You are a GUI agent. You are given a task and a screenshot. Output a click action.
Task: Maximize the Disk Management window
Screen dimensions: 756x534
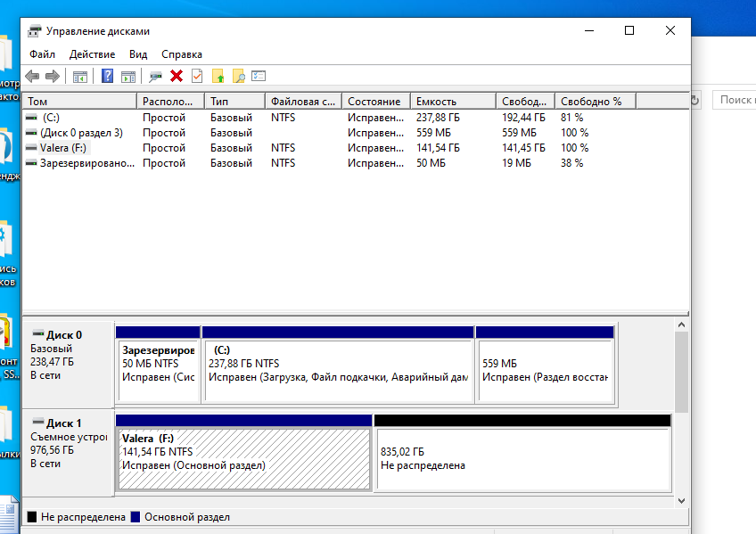pyautogui.click(x=629, y=31)
